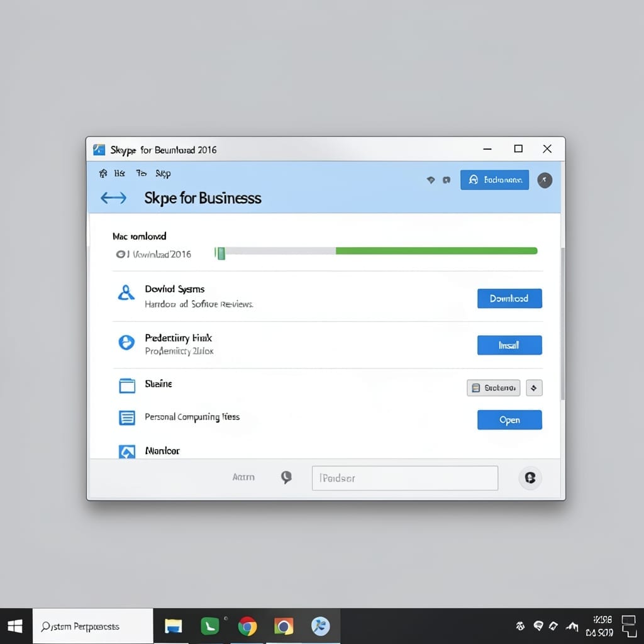
Task: Click the gray button in Sluaine row
Action: [493, 387]
